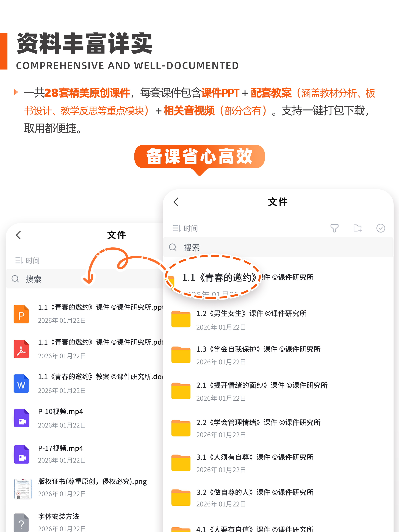Open the red PDF file icon

tap(21, 349)
